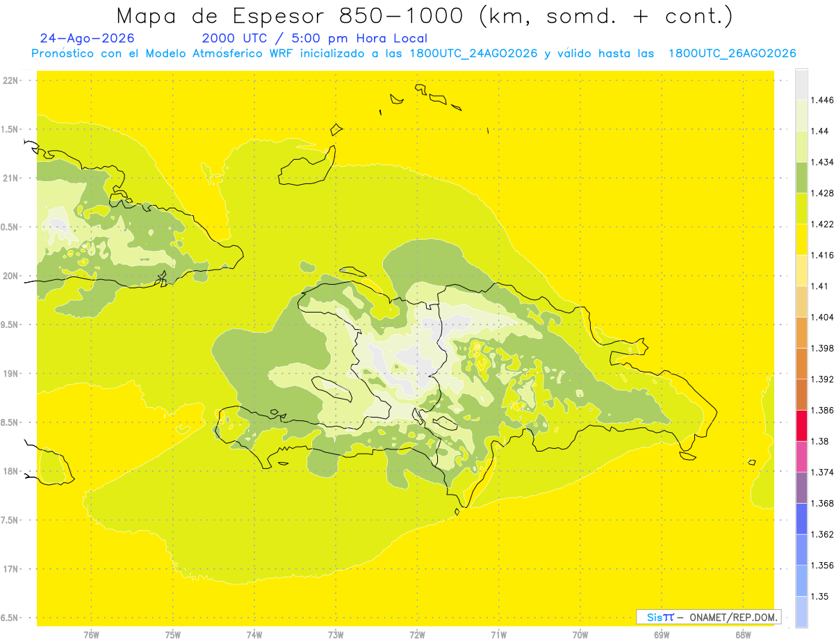Image resolution: width=834 pixels, height=644 pixels.
Task: Click the legend value '1.41'
Action: click(x=819, y=286)
